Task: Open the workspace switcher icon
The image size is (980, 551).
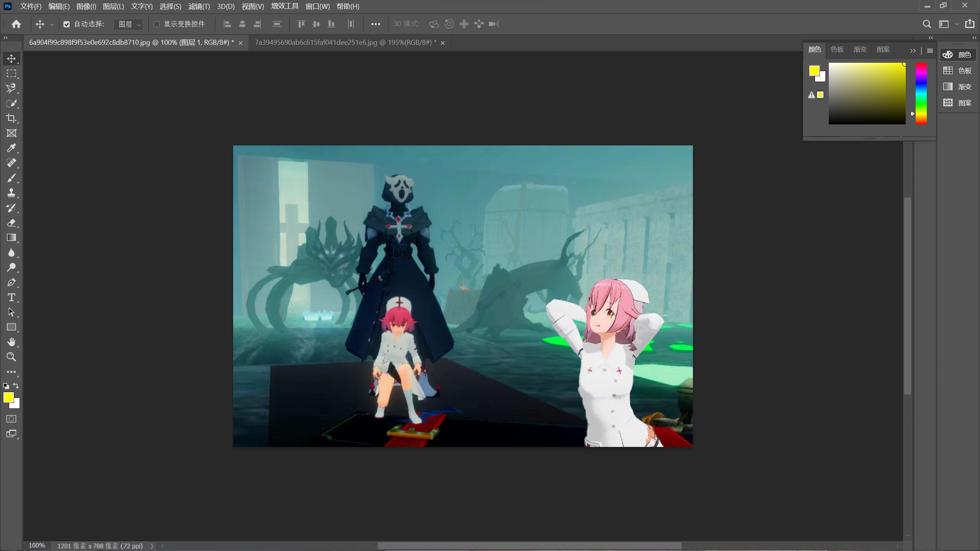Action: [x=944, y=24]
